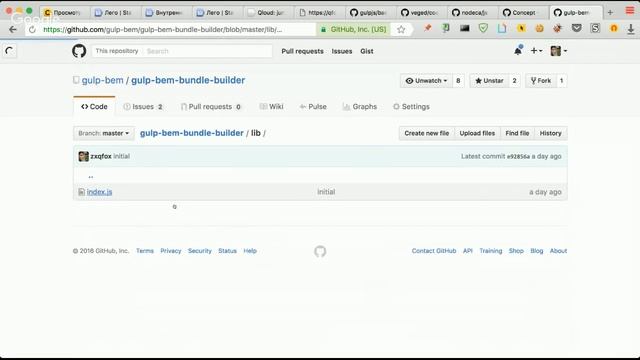Open the watchers count 8
The width and height of the screenshot is (640, 360).
point(458,81)
